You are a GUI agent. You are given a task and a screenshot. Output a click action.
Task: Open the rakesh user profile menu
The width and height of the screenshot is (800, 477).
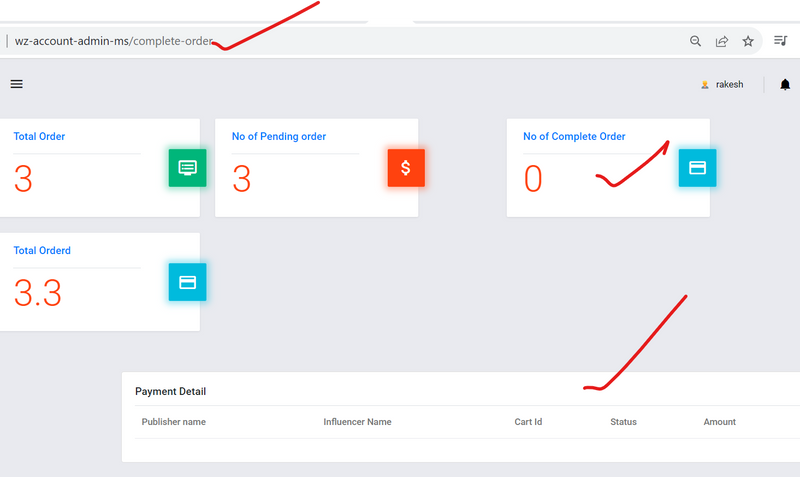[x=729, y=85]
